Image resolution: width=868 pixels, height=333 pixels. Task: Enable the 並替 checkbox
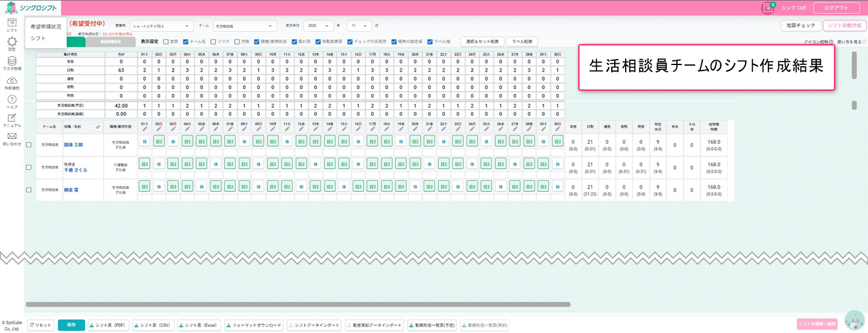click(x=166, y=42)
